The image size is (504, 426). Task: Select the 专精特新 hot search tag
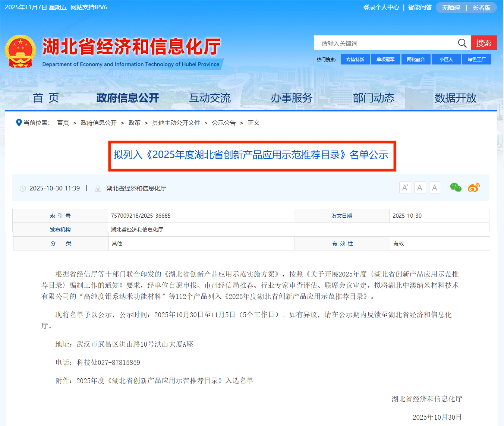click(x=355, y=59)
